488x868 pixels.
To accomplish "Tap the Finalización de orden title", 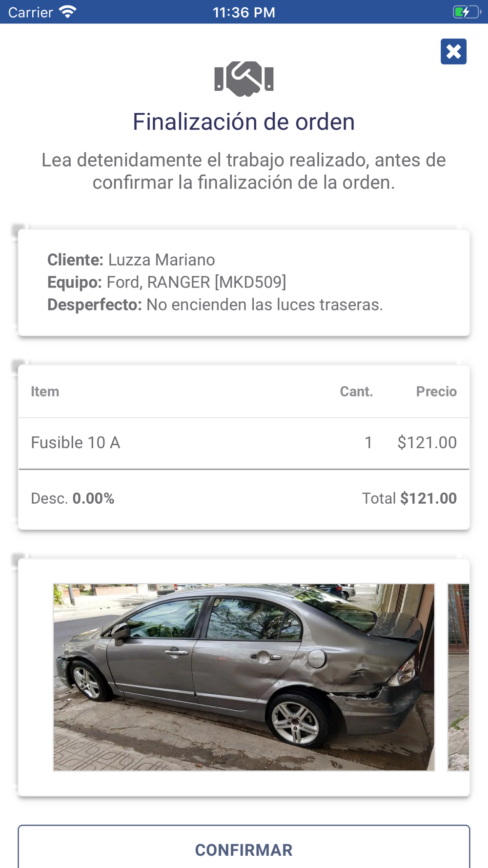I will 244,122.
